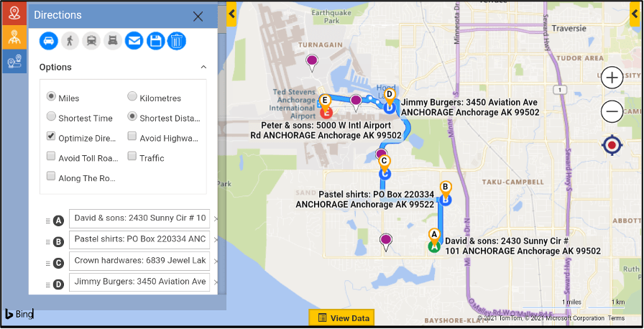Save the route using floppy disk icon

click(155, 41)
